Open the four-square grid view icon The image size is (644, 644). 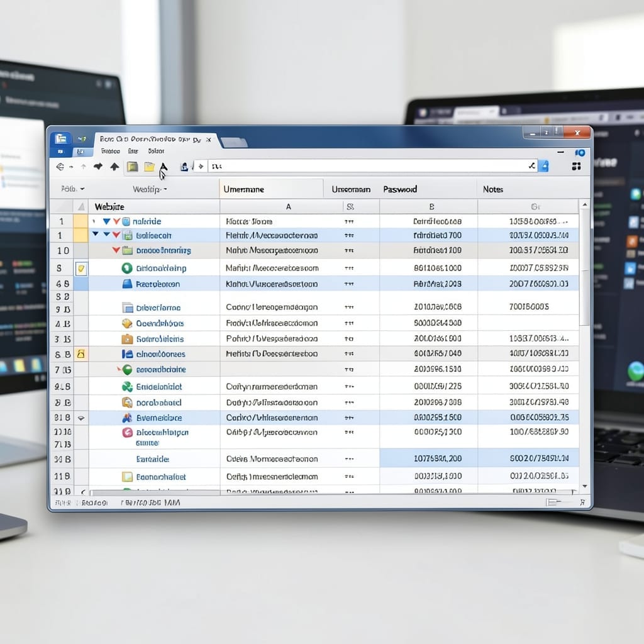point(576,166)
